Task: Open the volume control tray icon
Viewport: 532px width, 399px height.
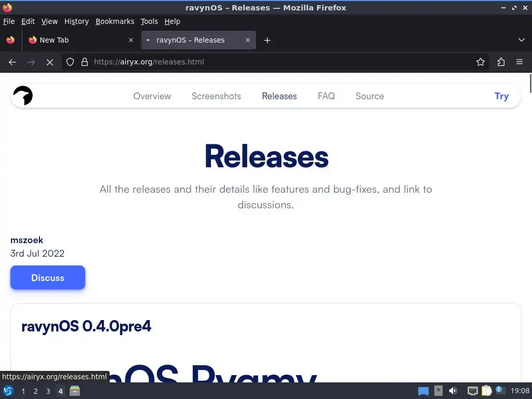Action: [x=453, y=391]
